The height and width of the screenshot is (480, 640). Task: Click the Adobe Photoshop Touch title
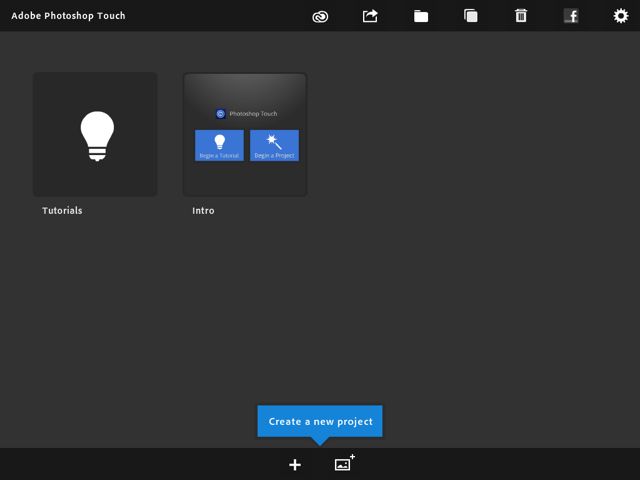(68, 16)
